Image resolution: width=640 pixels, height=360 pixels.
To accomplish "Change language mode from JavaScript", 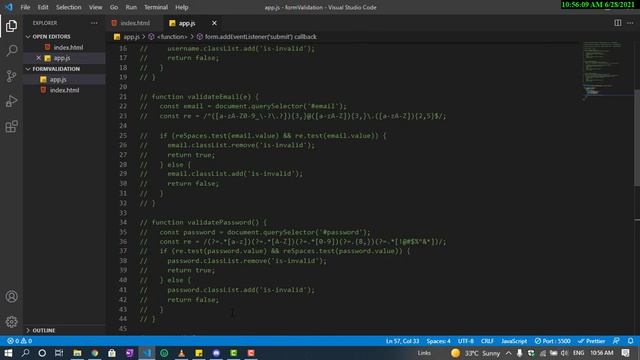I will point(514,341).
